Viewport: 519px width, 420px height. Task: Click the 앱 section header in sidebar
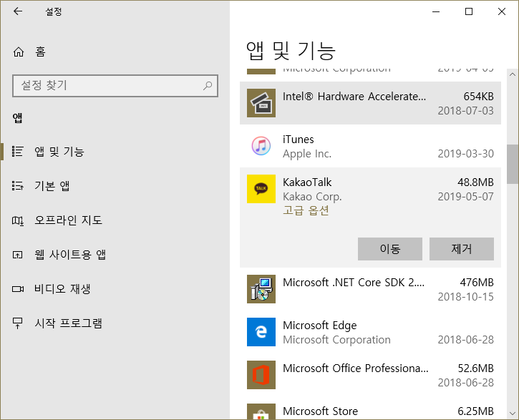18,118
